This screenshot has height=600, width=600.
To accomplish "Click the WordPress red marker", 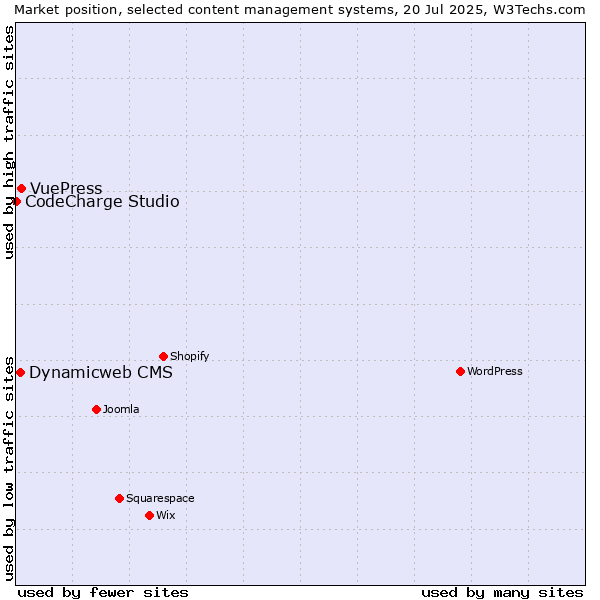I will click(x=460, y=371).
